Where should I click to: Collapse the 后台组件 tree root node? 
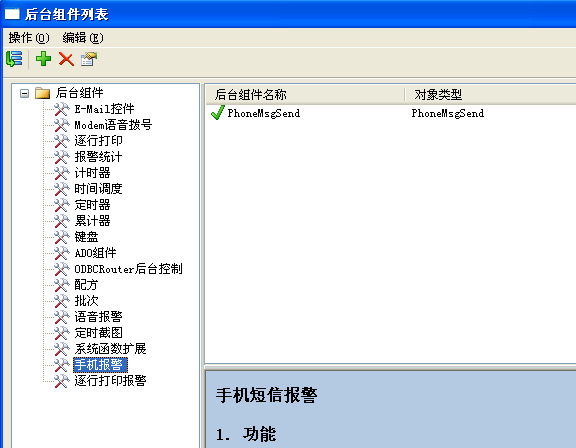[x=24, y=93]
